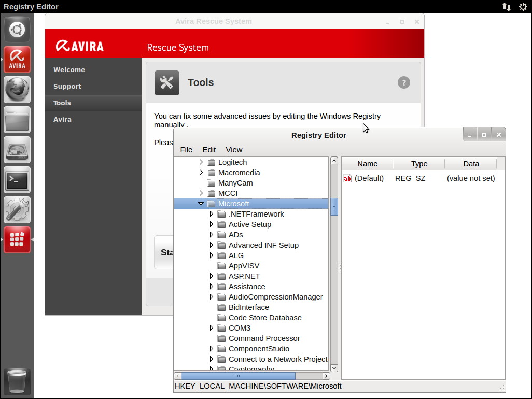532x399 pixels.
Task: Click the partially hidden Start button in Avira
Action: pos(164,252)
